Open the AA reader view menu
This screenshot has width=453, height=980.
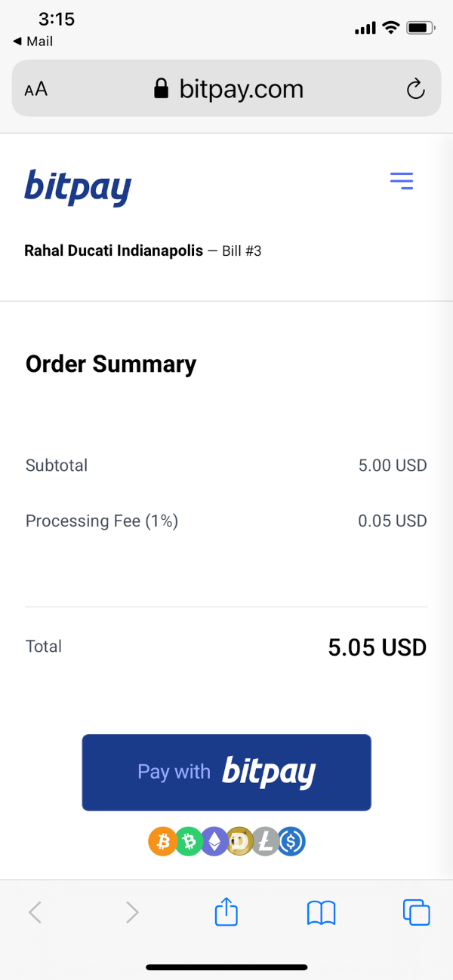point(35,90)
